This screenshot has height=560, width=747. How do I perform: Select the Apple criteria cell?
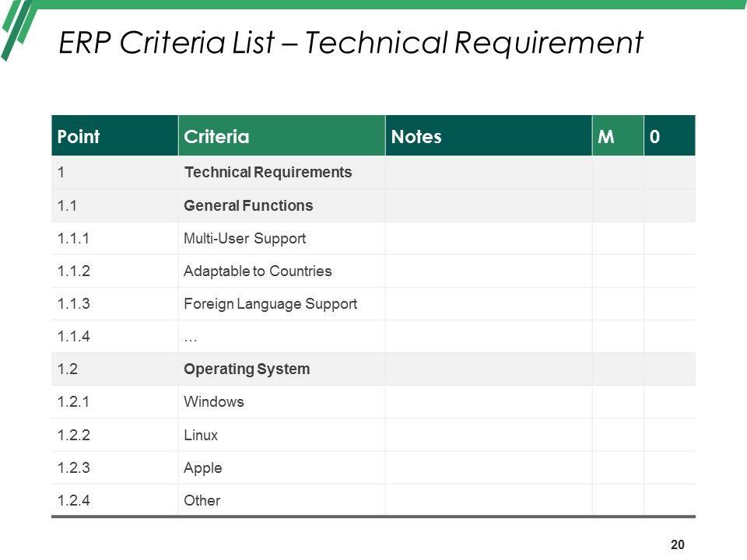(203, 468)
